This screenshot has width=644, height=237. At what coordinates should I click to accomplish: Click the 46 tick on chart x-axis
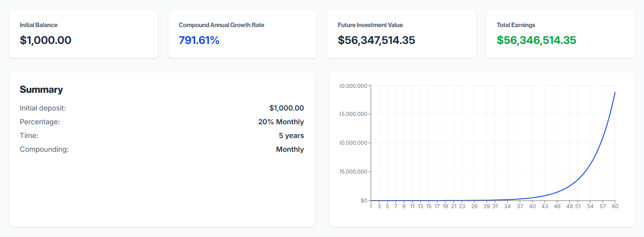557,206
